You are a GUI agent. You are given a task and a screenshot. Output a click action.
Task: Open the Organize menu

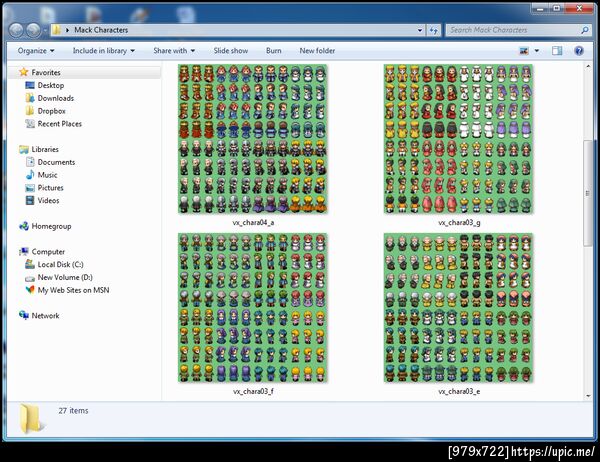click(x=36, y=51)
